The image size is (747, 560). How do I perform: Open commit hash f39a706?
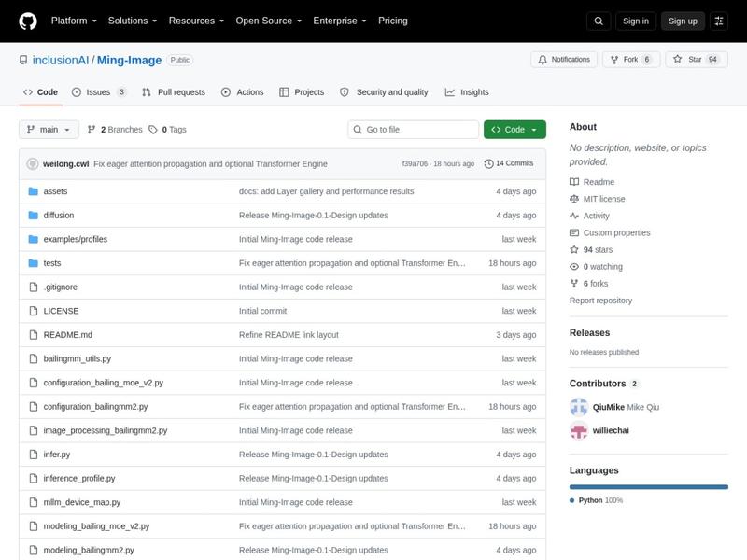tap(415, 164)
